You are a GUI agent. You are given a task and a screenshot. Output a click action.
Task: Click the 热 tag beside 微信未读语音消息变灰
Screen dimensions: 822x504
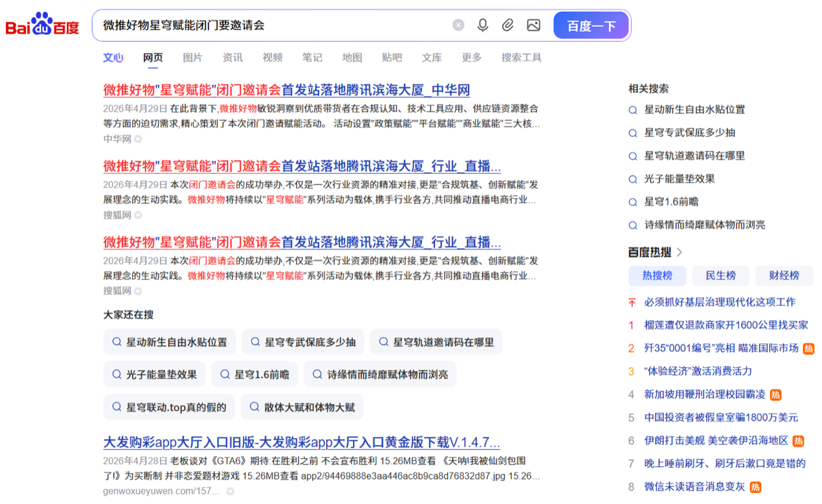point(755,488)
